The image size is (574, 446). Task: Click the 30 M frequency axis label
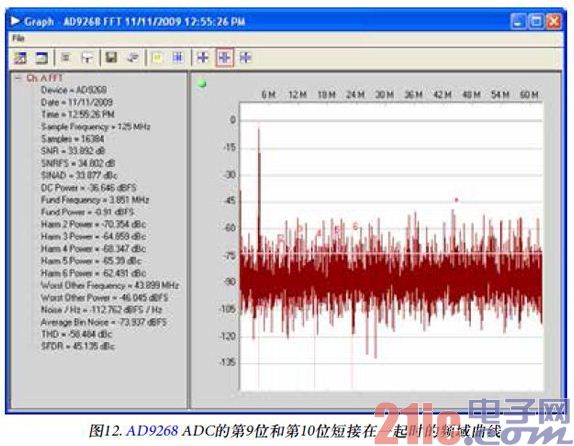[x=384, y=94]
